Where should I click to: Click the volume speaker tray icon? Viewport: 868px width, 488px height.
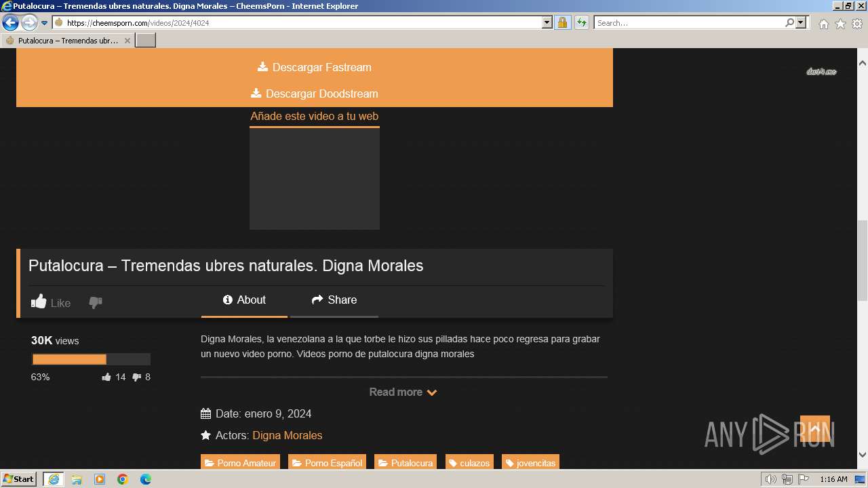771,480
